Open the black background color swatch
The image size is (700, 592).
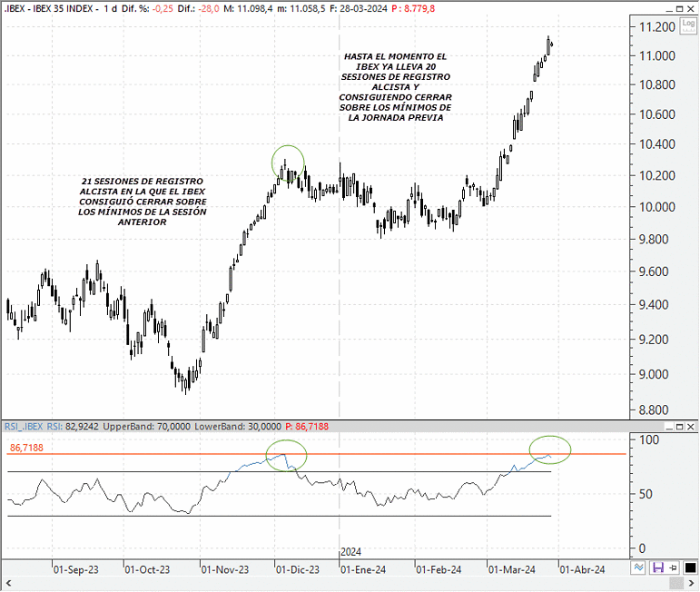point(690,567)
